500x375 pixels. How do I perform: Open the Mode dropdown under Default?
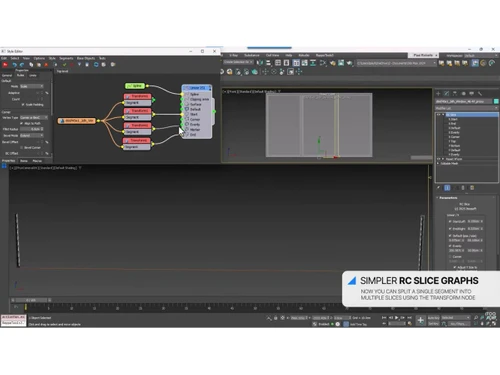(32, 86)
